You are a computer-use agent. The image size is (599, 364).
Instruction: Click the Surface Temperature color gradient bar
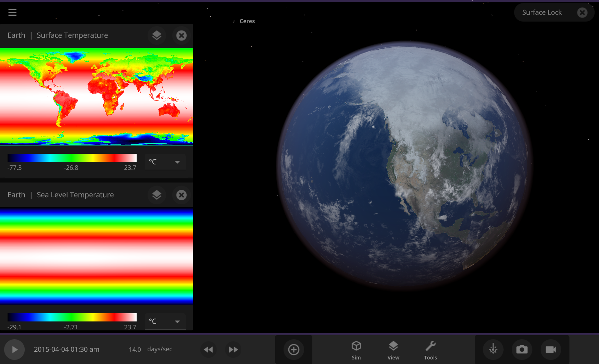pyautogui.click(x=72, y=157)
